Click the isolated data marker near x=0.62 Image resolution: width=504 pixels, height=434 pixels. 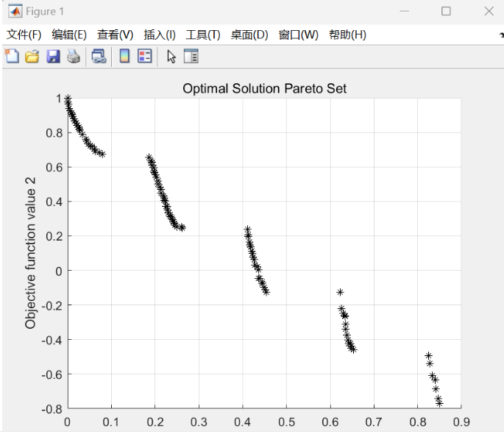(340, 292)
